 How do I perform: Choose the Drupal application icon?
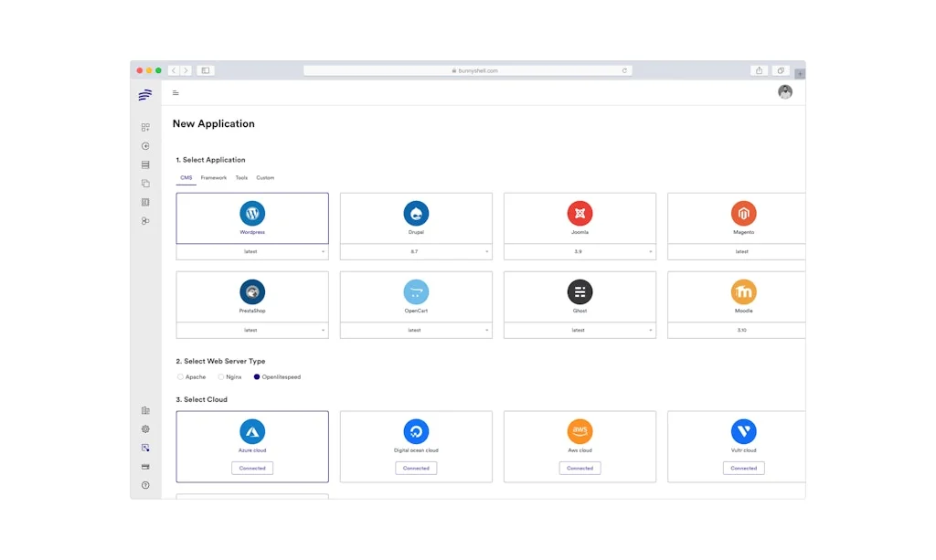(416, 214)
